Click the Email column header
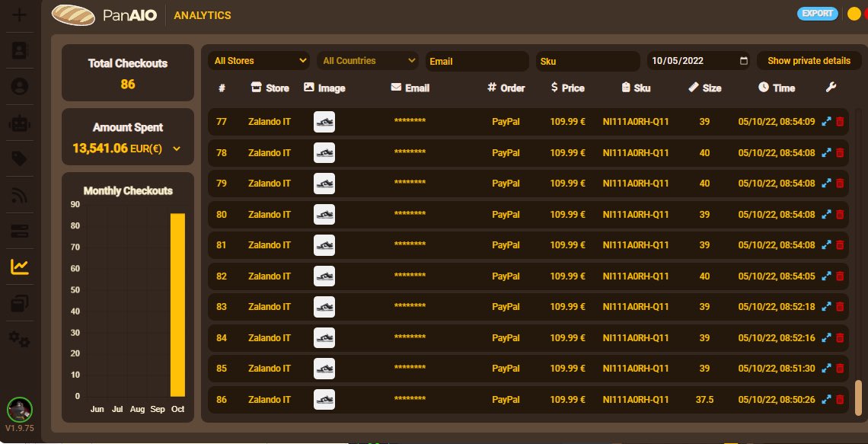The width and height of the screenshot is (868, 444). (x=410, y=88)
